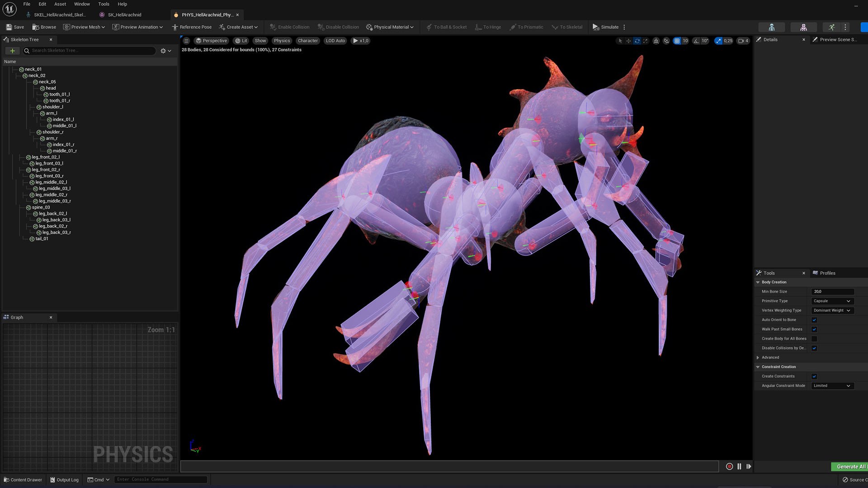Open Physical Material dropdown

point(390,27)
